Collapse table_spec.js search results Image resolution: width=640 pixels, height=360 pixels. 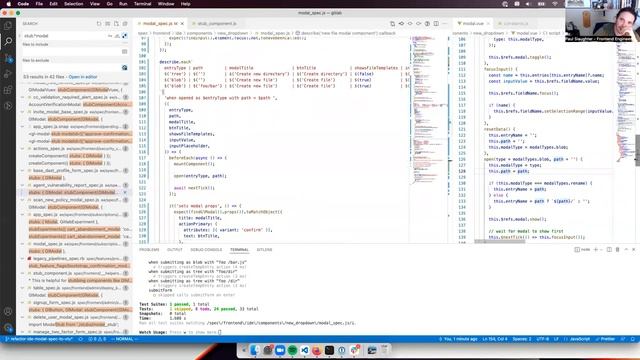(23, 288)
